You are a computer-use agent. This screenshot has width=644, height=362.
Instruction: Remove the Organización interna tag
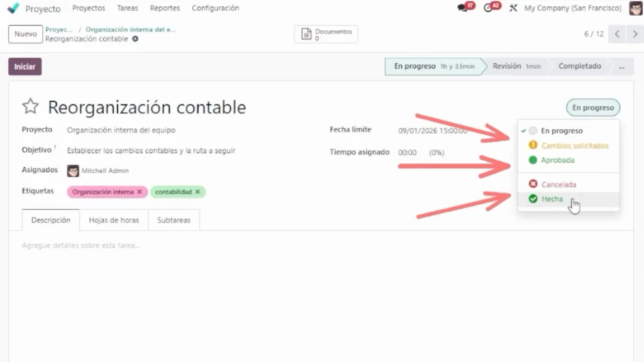[x=139, y=192]
